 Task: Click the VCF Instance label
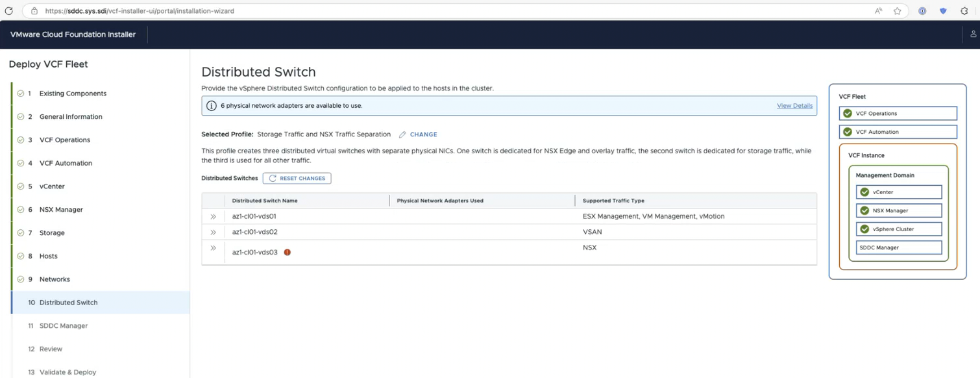[866, 156]
